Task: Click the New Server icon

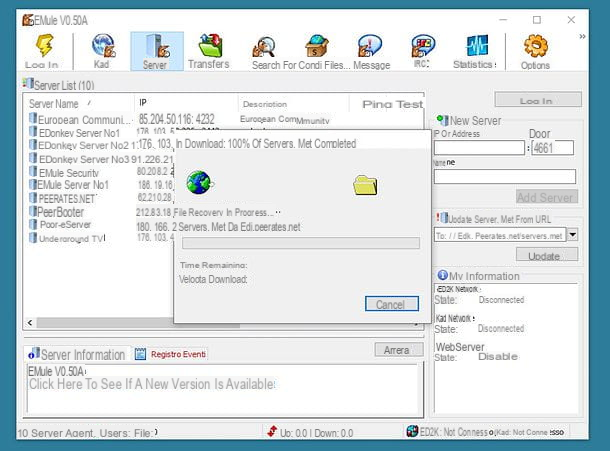Action: coord(442,120)
